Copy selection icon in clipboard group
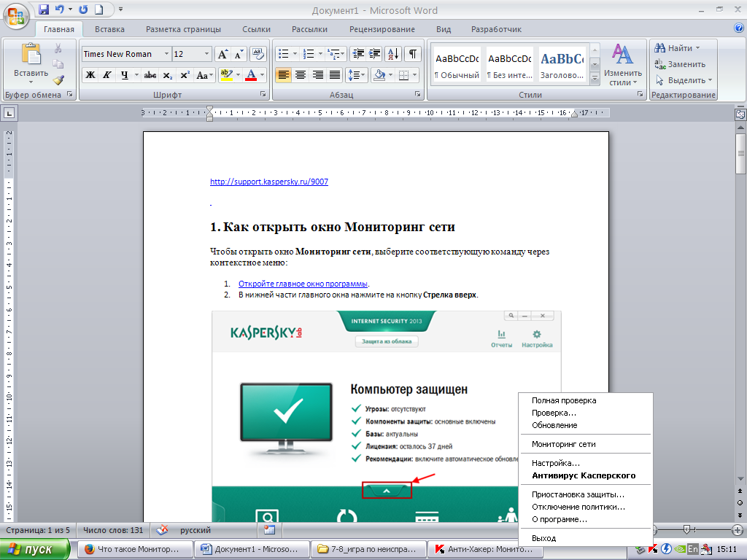Viewport: 747px width, 560px height. [58, 64]
